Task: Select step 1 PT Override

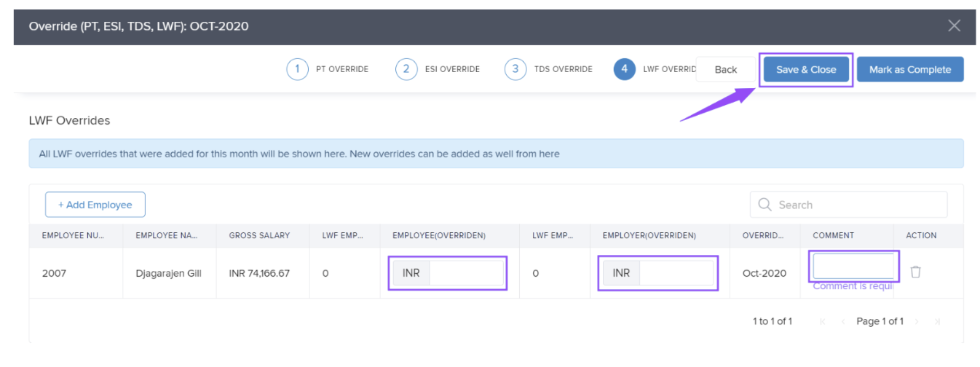Action: (x=297, y=69)
